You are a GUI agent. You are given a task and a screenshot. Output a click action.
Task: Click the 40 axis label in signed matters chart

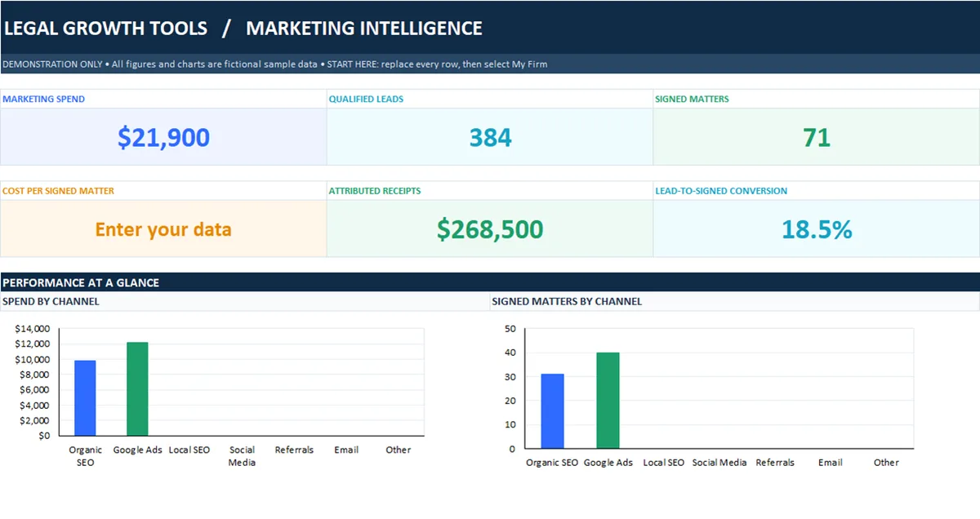(x=510, y=353)
